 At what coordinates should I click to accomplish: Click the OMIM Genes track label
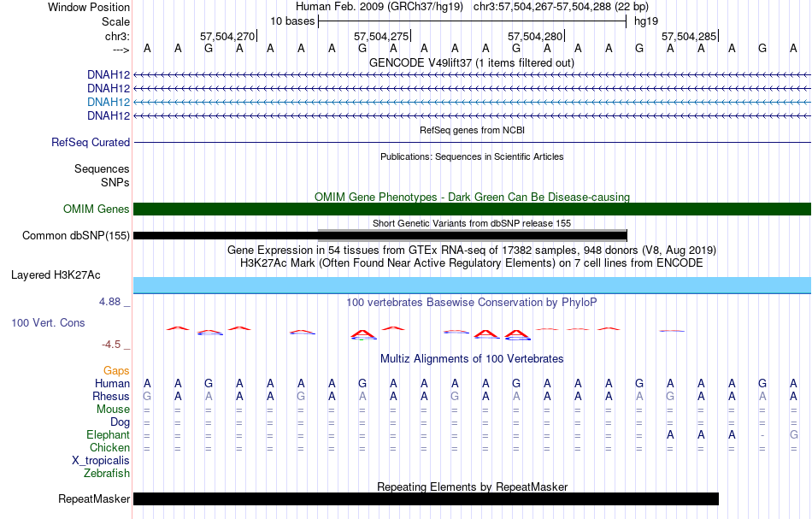[96, 209]
